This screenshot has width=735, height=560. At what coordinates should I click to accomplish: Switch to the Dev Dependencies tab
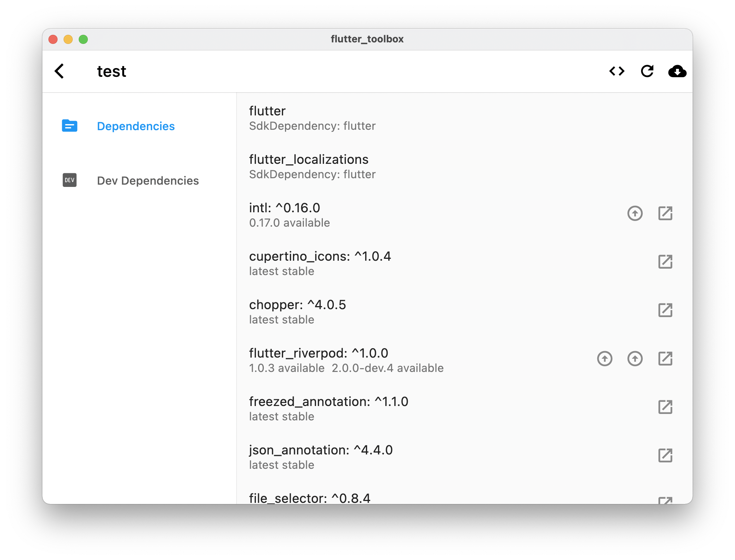click(139, 180)
